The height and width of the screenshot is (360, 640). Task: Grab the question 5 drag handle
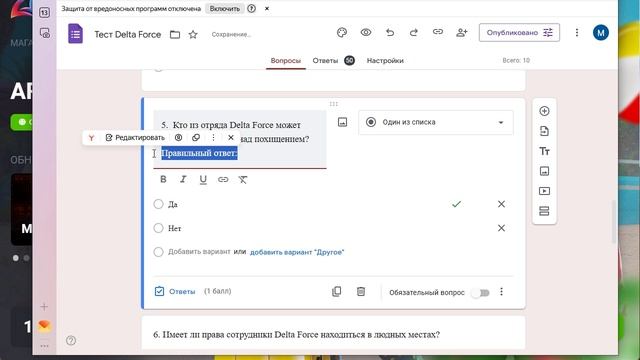click(x=333, y=104)
